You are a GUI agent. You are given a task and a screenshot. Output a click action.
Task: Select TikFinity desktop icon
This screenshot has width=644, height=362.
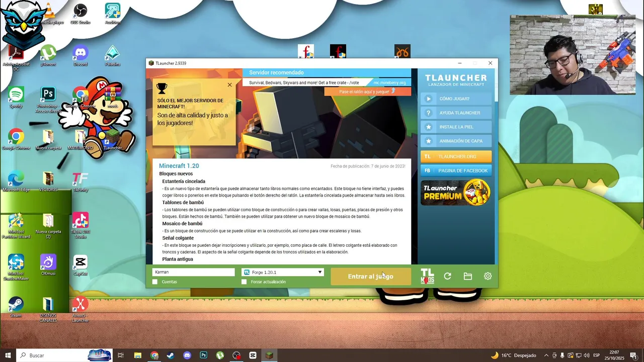[x=80, y=181]
